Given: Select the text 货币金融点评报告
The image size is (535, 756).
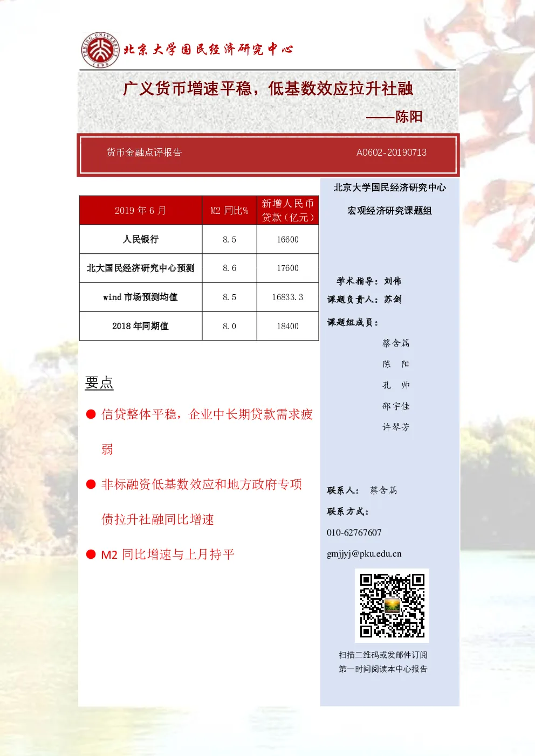Looking at the screenshot, I should (144, 152).
